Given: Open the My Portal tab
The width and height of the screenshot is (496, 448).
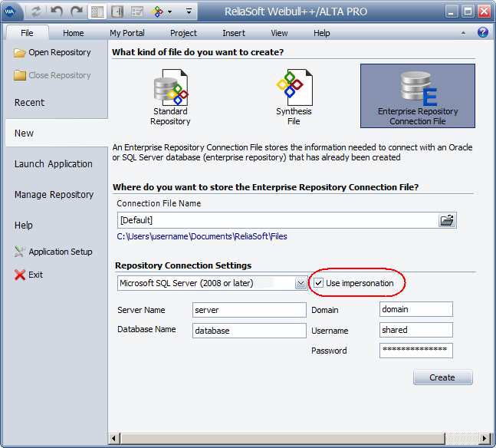Looking at the screenshot, I should point(126,33).
